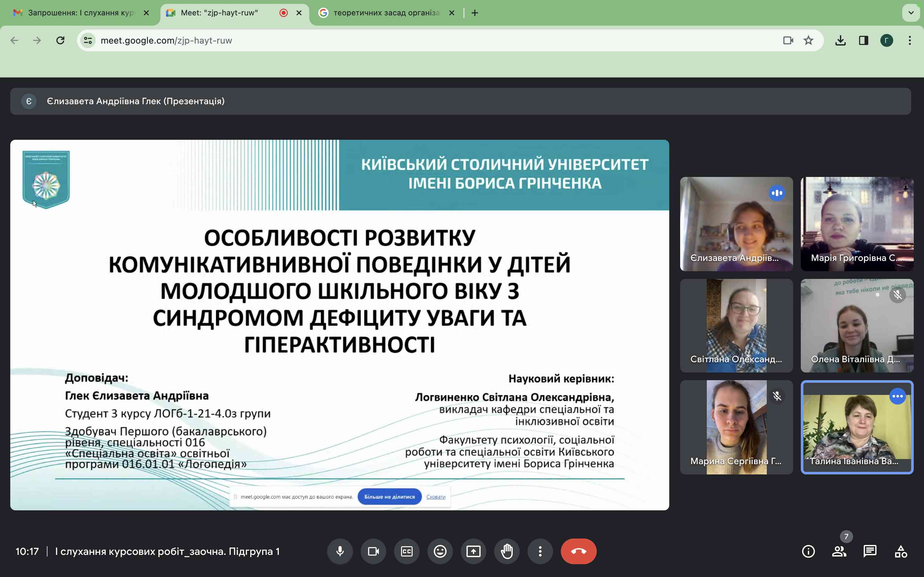Switch to the Запрошення Gmail tab
The width and height of the screenshot is (924, 577).
click(76, 13)
